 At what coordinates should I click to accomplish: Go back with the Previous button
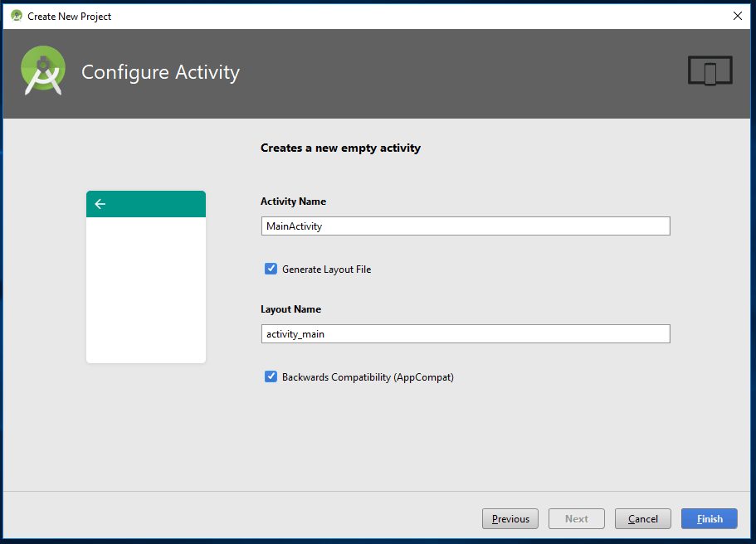[510, 519]
